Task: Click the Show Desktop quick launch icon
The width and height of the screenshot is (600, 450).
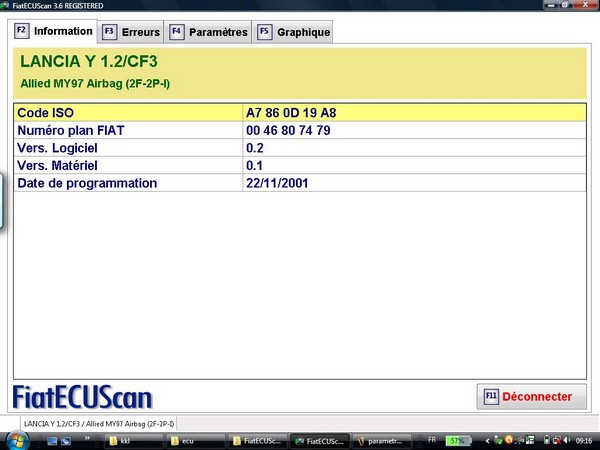Action: click(x=52, y=441)
